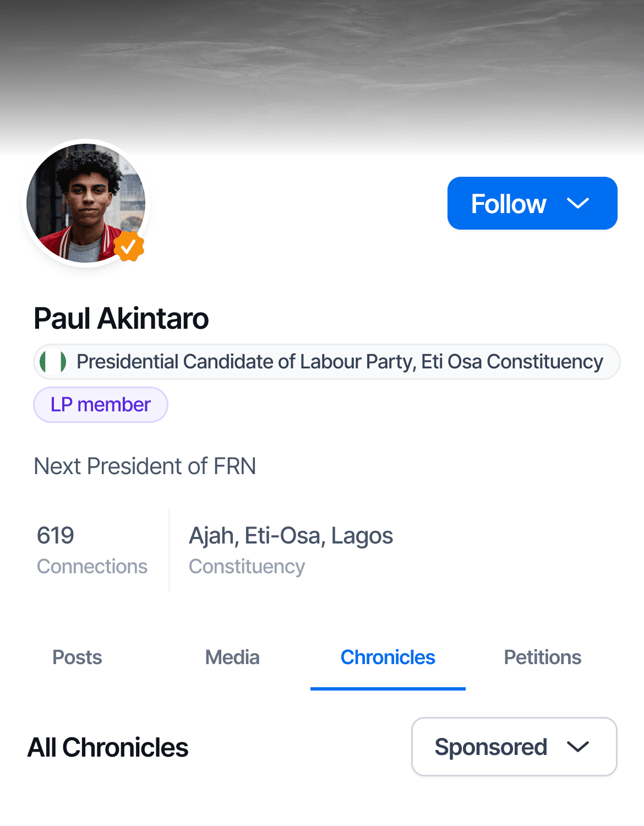
Task: View the 619 connections count
Action: 56,535
